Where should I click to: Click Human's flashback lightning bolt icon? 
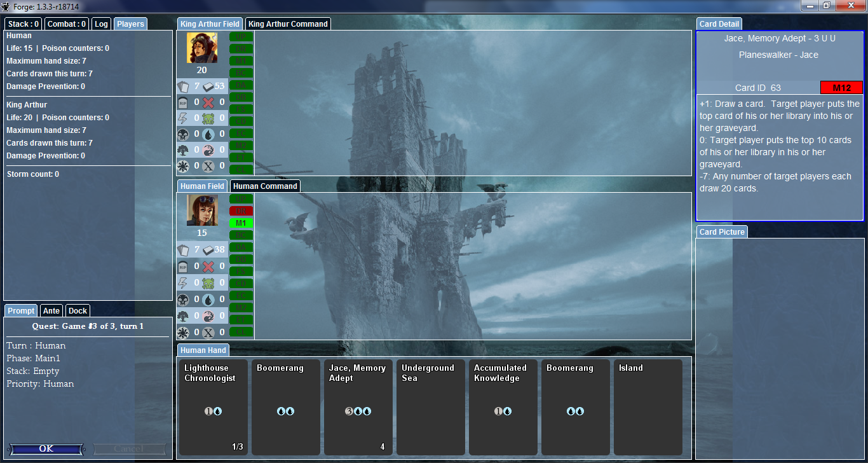pos(183,283)
